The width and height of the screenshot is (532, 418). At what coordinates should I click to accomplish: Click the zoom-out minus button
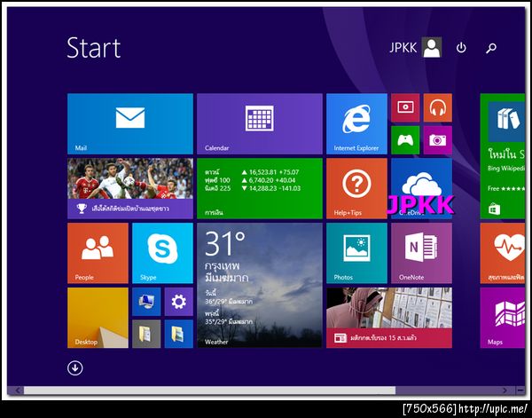[520, 390]
